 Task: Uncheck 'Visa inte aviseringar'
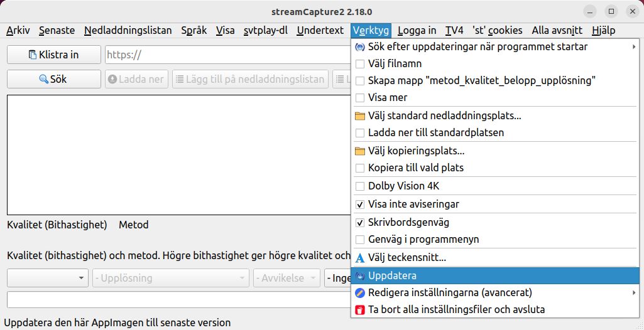coord(360,204)
